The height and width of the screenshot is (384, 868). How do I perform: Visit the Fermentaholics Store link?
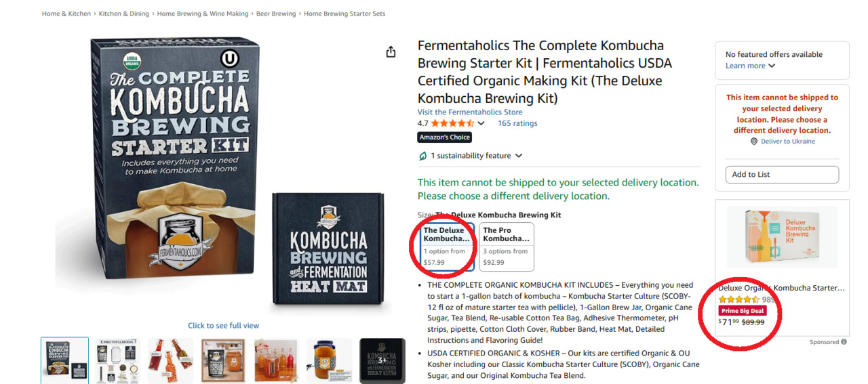(470, 112)
